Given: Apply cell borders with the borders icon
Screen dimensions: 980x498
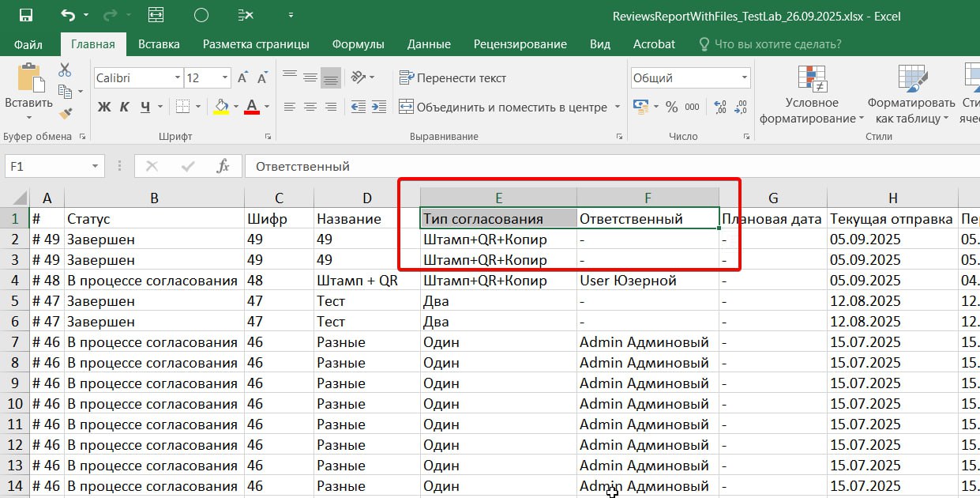Looking at the screenshot, I should coord(182,107).
